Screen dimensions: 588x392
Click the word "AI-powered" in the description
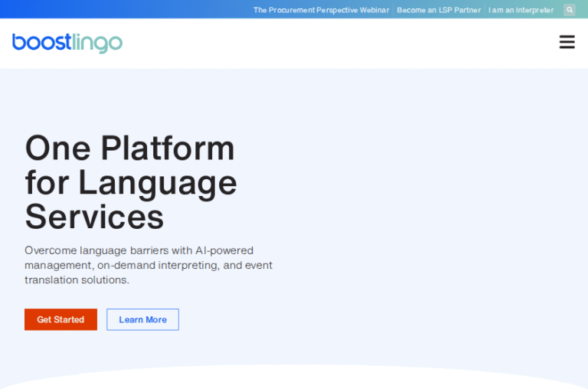tap(224, 250)
